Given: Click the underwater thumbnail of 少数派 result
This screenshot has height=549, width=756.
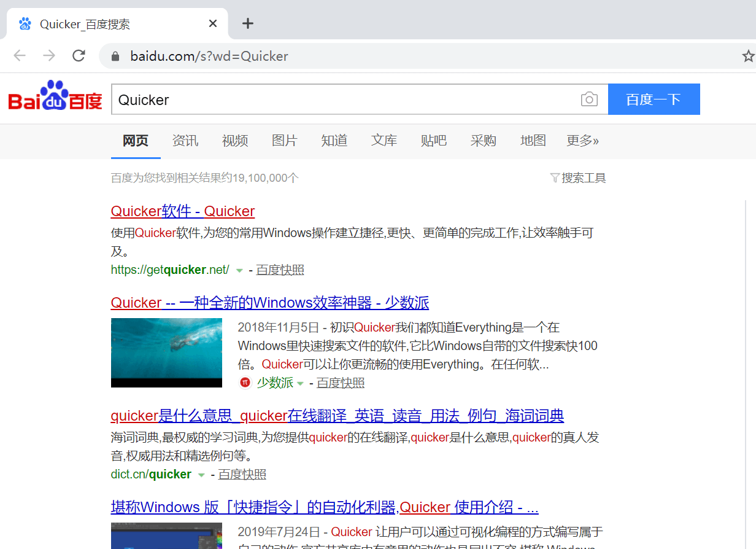Looking at the screenshot, I should tap(166, 352).
